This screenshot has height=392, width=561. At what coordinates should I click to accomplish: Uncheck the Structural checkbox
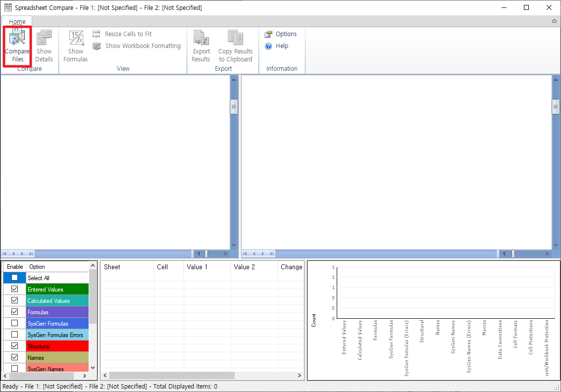[15, 346]
